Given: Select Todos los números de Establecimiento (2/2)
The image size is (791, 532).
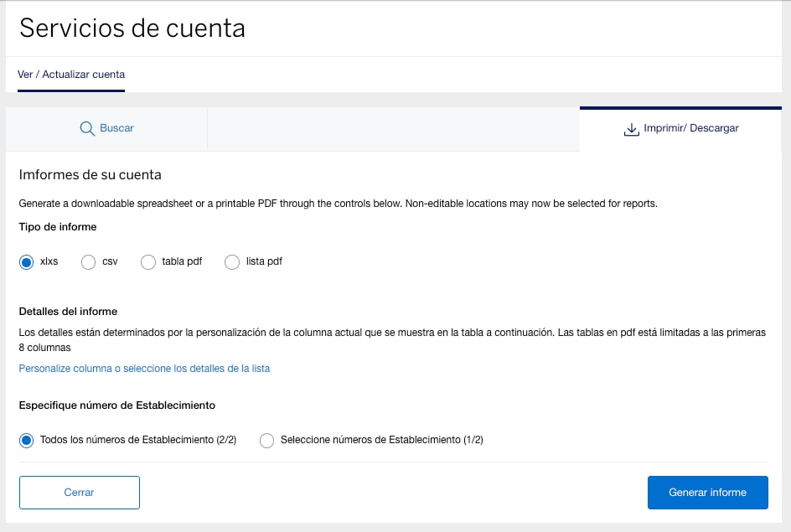Looking at the screenshot, I should click(x=26, y=440).
